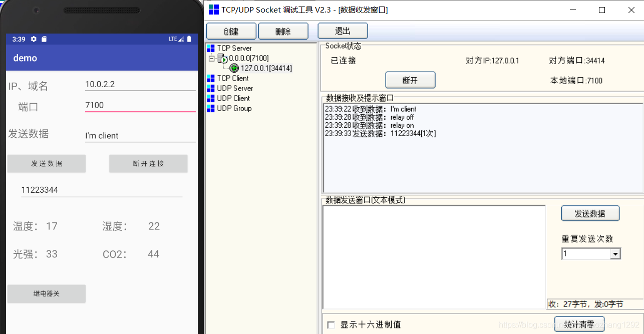
Task: Collapse the TCP Server tree node
Action: click(212, 58)
